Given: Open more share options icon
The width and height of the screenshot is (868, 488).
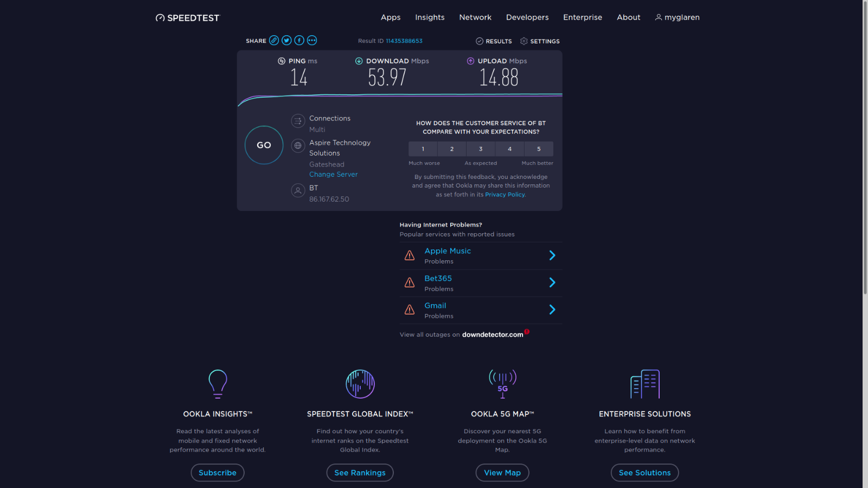Looking at the screenshot, I should 312,40.
